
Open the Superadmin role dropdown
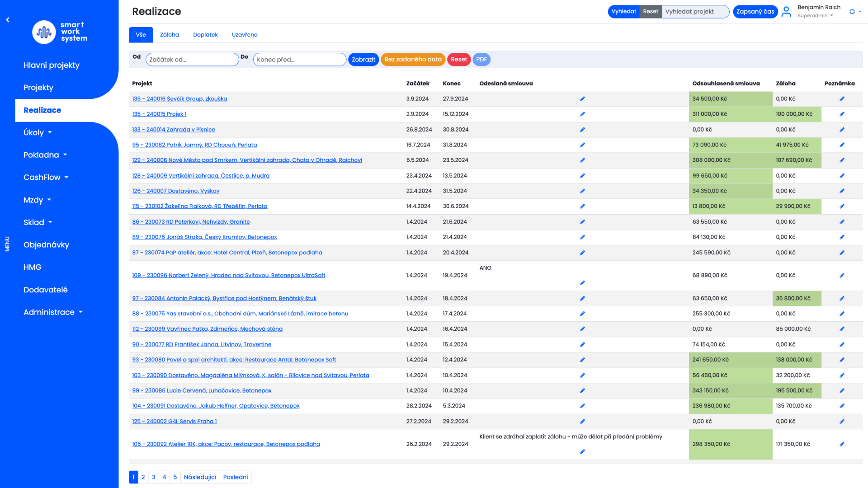[815, 16]
